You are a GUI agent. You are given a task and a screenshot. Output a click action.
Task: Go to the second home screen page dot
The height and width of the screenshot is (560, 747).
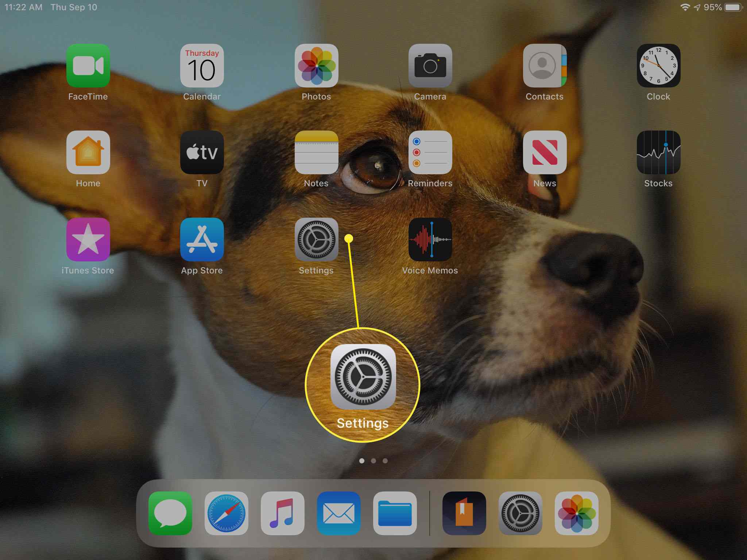373,461
